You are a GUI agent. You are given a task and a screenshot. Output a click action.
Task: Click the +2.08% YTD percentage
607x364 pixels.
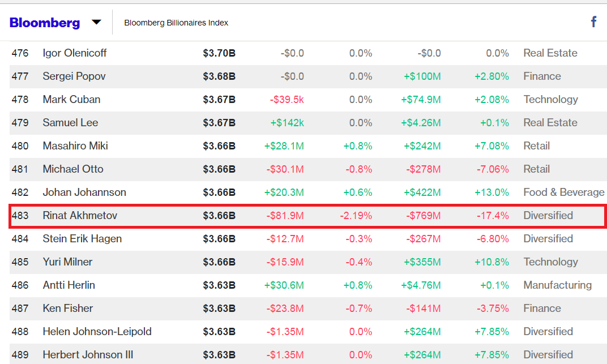click(x=491, y=100)
